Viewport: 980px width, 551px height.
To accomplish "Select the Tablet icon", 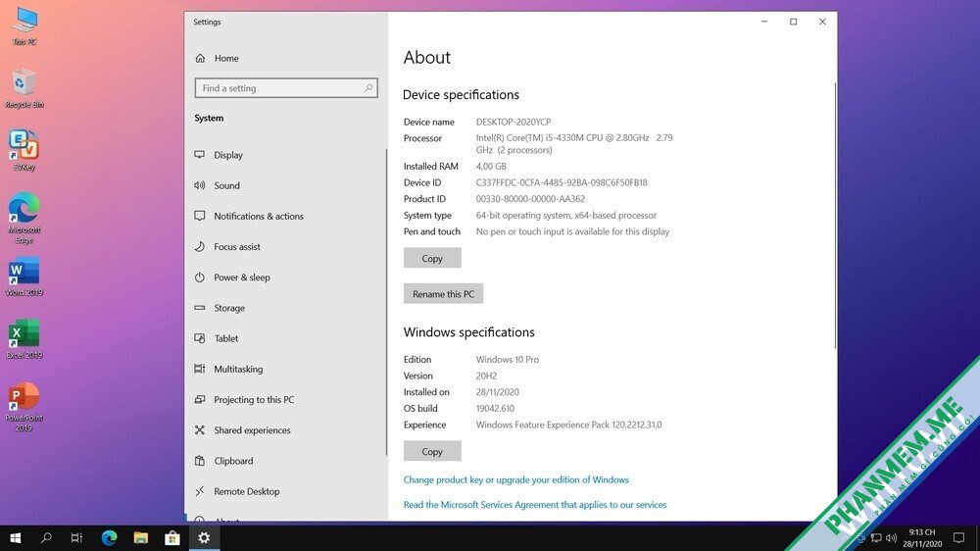I will tap(200, 338).
